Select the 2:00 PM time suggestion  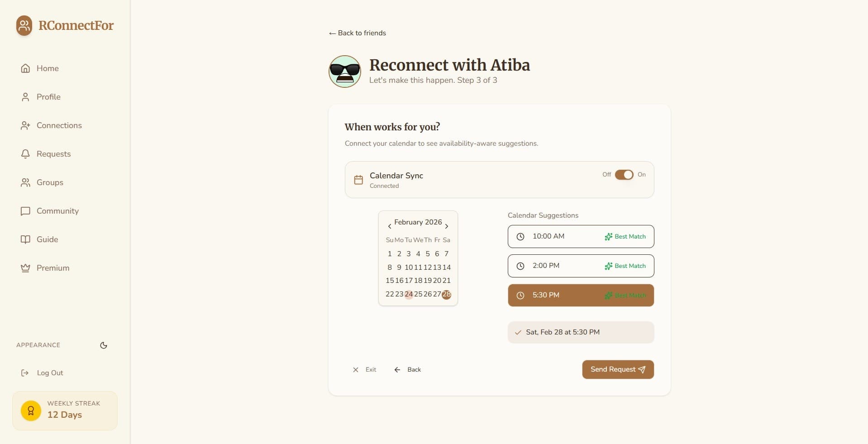tap(580, 266)
